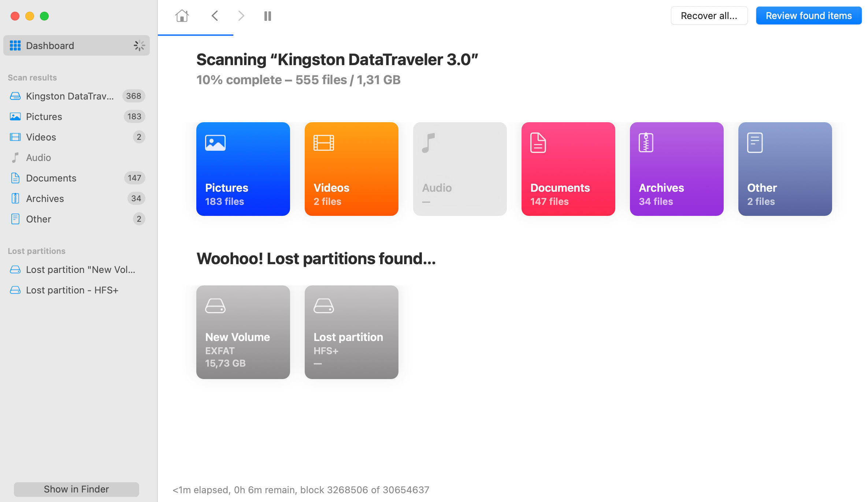Click Lost partition - HFS+ drive icon

15,290
